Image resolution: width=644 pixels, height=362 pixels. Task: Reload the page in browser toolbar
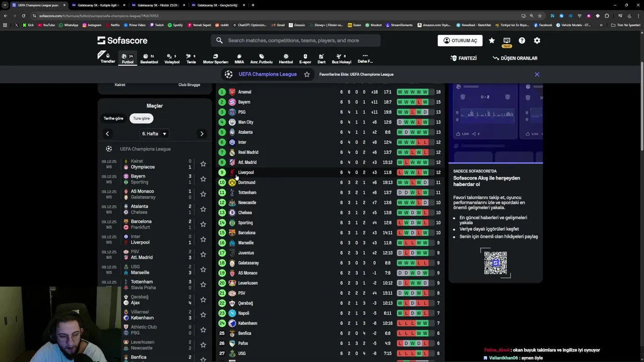[23, 16]
